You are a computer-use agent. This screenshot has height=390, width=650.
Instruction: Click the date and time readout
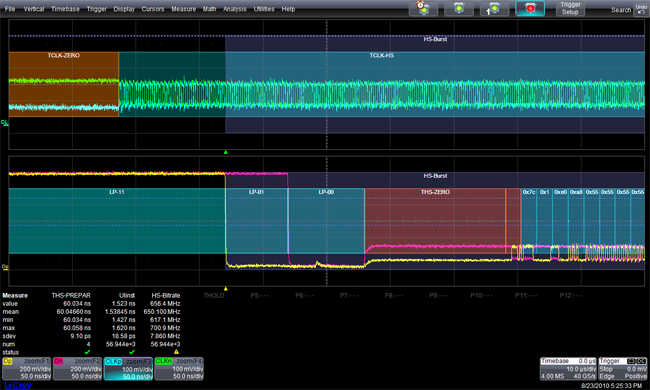tap(611, 385)
